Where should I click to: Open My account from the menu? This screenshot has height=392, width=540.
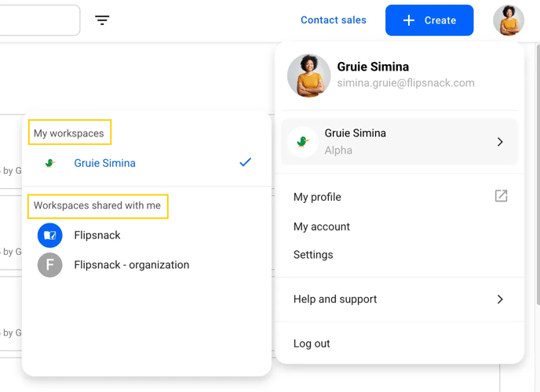[x=322, y=227]
